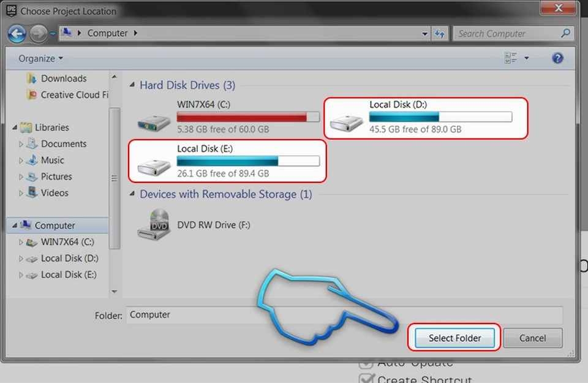Select the Local Disk (D:) drive icon

(x=347, y=123)
